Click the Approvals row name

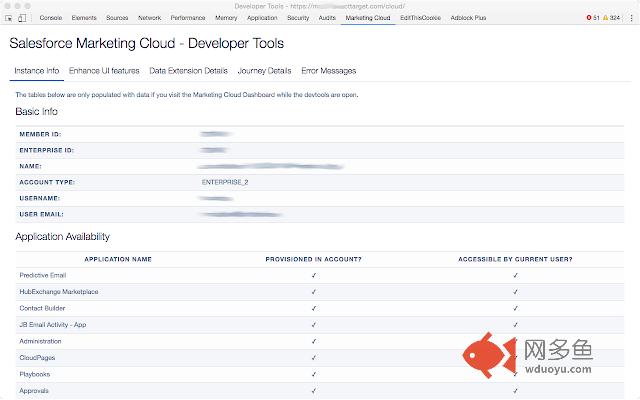tap(34, 391)
